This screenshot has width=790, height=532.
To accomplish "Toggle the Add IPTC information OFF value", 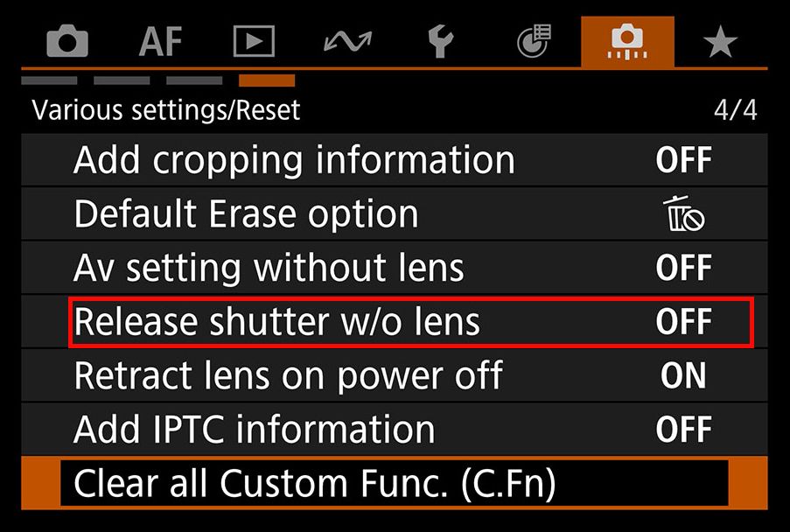I will pyautogui.click(x=683, y=430).
